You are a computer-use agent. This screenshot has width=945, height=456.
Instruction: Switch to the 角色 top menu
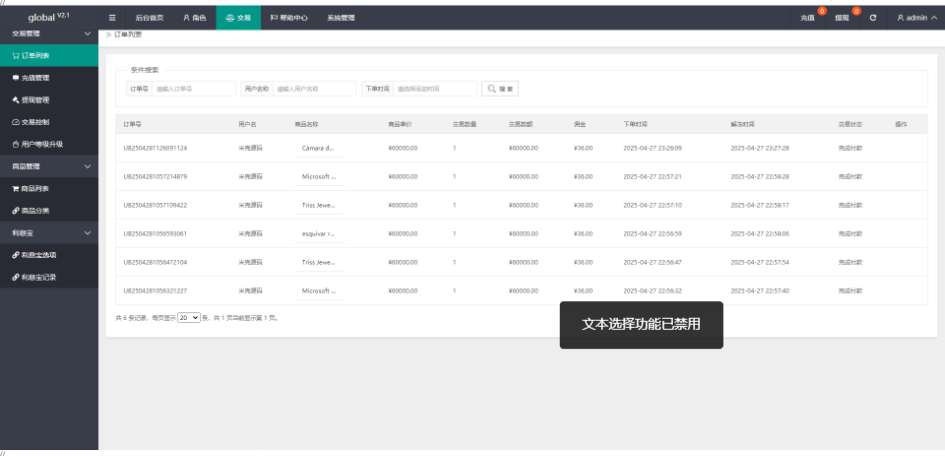tap(193, 18)
